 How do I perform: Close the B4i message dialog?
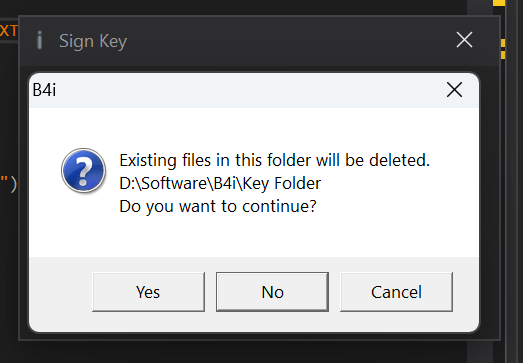point(454,90)
